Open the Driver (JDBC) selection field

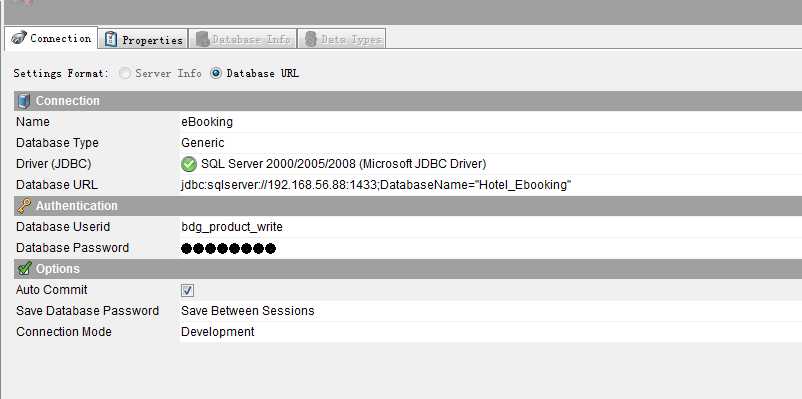[x=491, y=164]
